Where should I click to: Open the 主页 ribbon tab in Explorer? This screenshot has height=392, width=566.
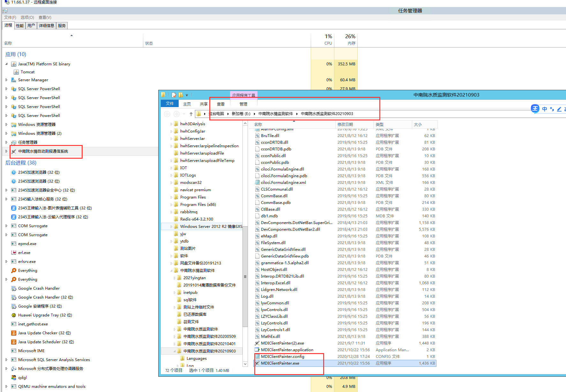187,104
